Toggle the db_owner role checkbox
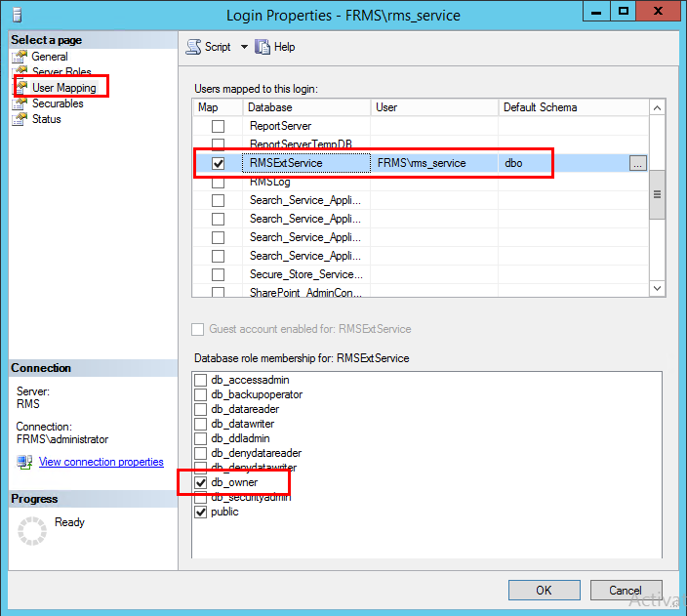 tap(201, 483)
